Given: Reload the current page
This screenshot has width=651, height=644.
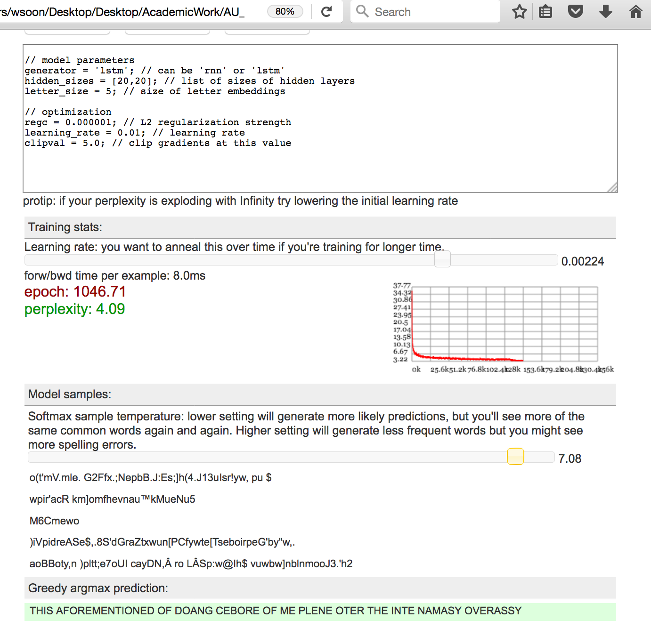Looking at the screenshot, I should pyautogui.click(x=326, y=12).
